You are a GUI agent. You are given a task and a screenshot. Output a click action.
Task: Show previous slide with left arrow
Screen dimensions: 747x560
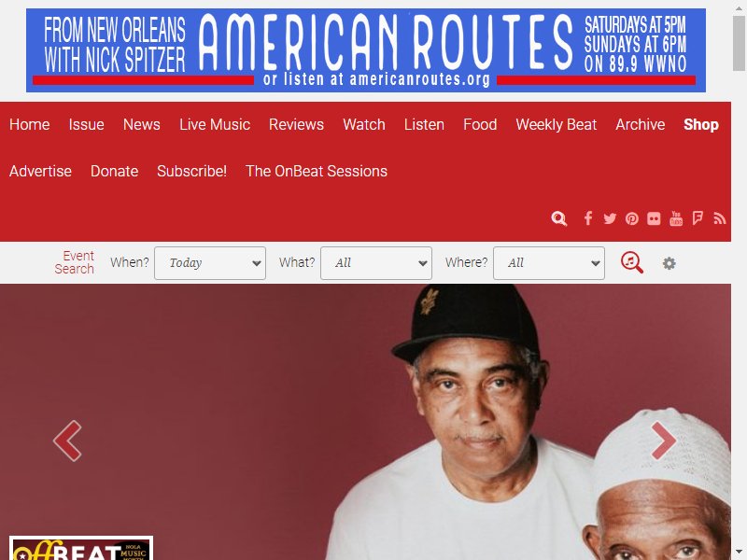(x=67, y=441)
